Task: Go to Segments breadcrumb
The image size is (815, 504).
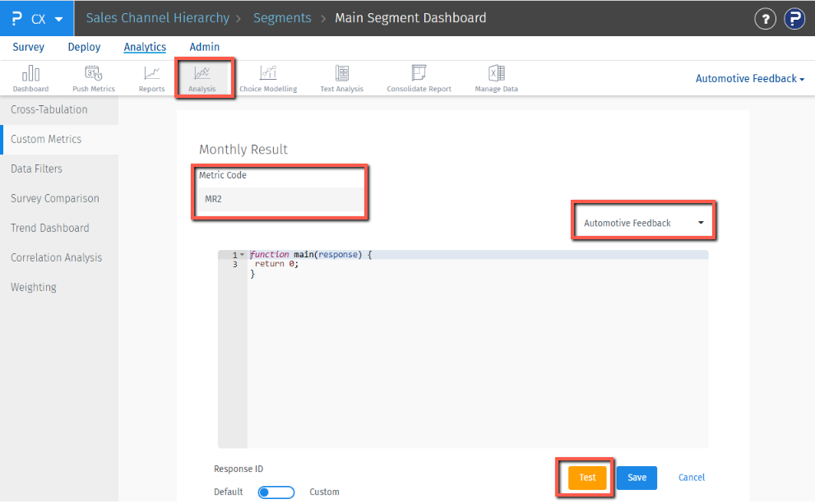Action: tap(282, 18)
